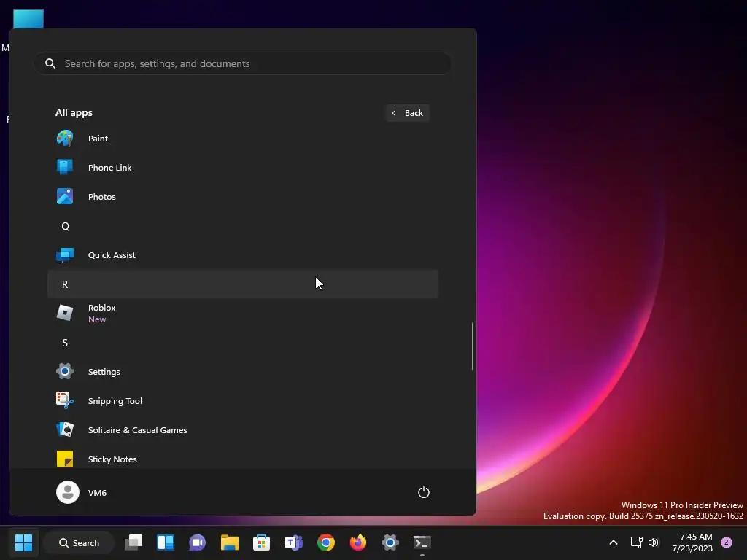Image resolution: width=747 pixels, height=560 pixels.
Task: Click the "All apps" heading
Action: point(74,113)
